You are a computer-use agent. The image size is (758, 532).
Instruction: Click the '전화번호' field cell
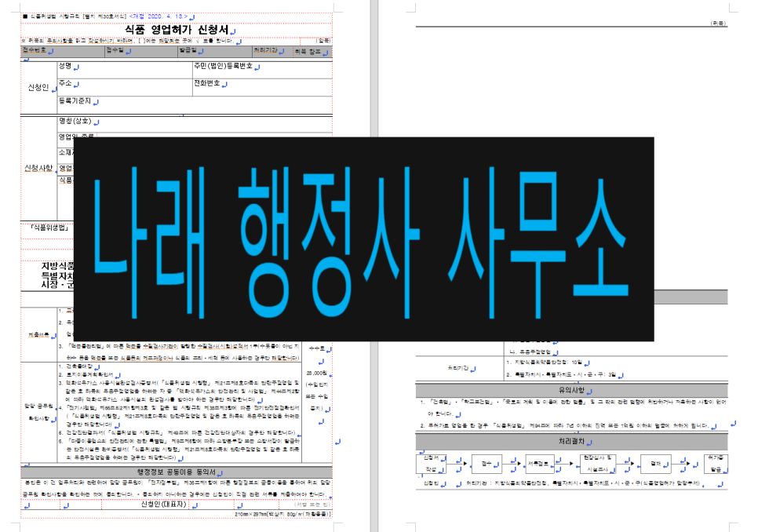click(263, 87)
